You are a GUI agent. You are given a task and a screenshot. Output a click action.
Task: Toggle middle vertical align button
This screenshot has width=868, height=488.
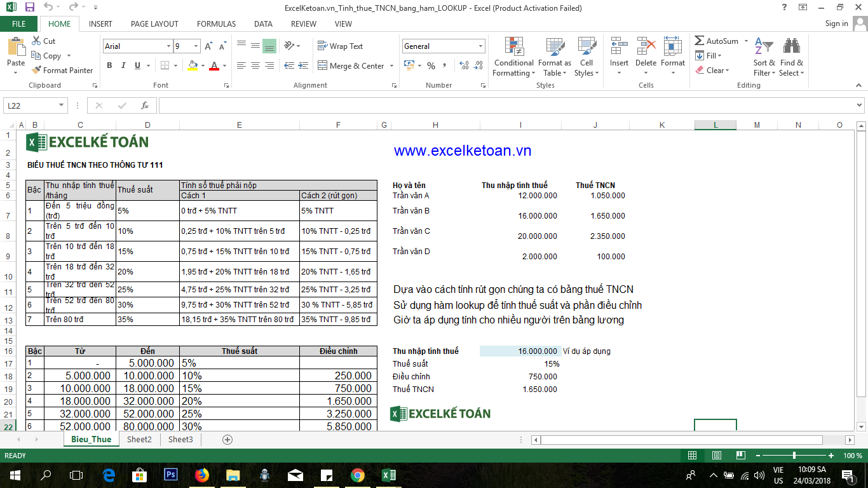tap(255, 46)
